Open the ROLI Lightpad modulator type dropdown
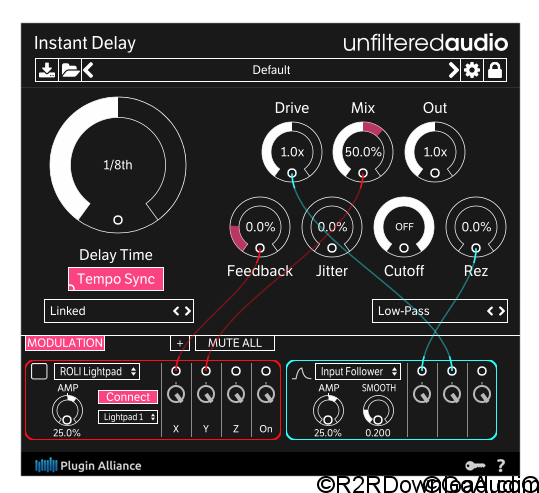 [x=97, y=372]
